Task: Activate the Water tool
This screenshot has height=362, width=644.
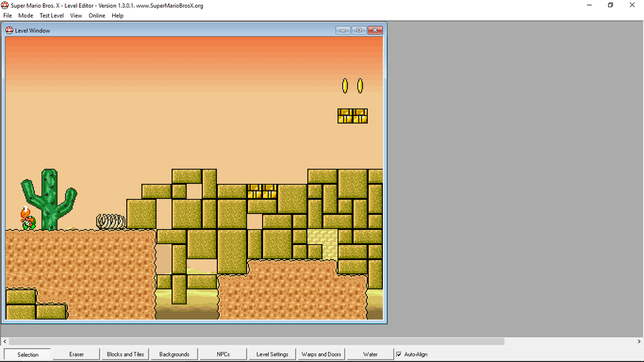Action: [370, 354]
